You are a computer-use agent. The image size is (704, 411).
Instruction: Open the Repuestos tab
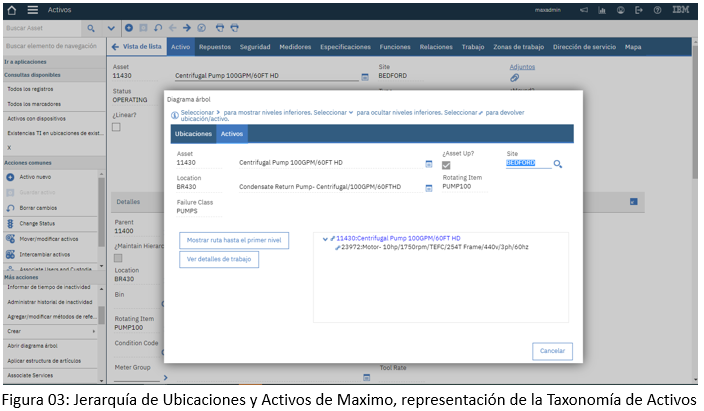(x=215, y=47)
